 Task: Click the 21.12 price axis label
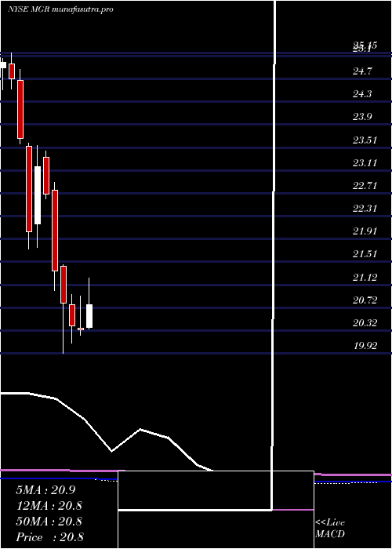[x=365, y=278]
